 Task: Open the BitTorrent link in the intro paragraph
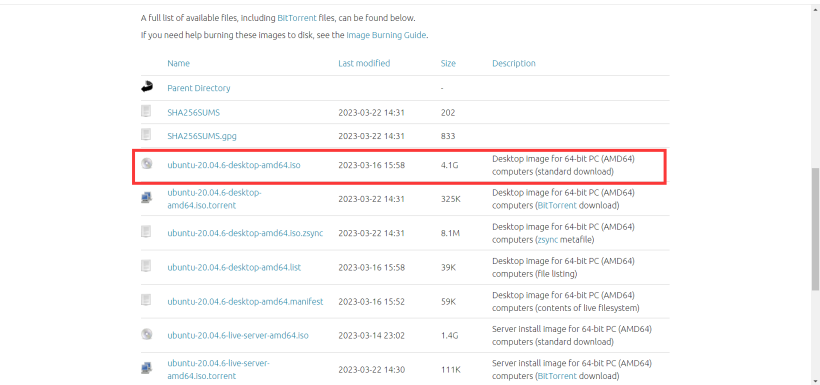click(x=297, y=18)
